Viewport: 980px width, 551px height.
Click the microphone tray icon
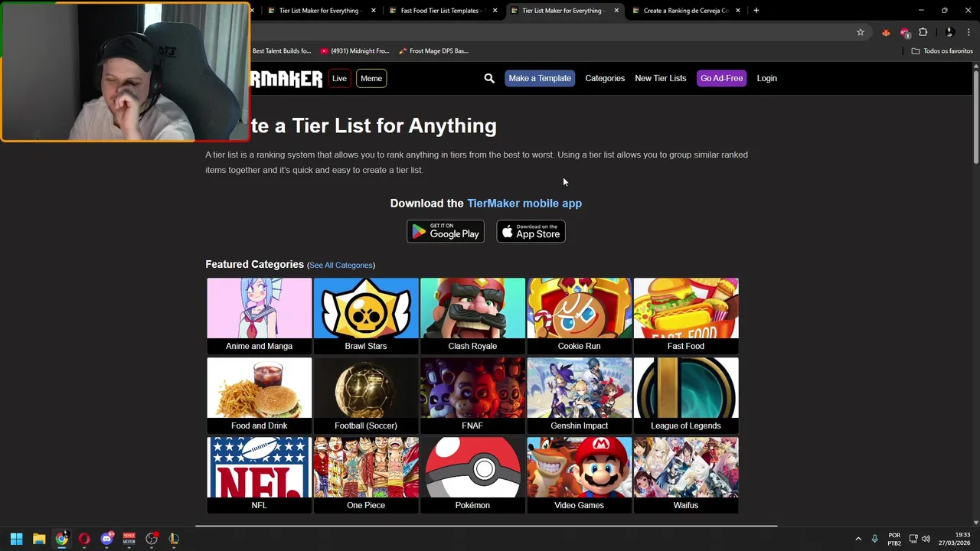click(x=874, y=539)
